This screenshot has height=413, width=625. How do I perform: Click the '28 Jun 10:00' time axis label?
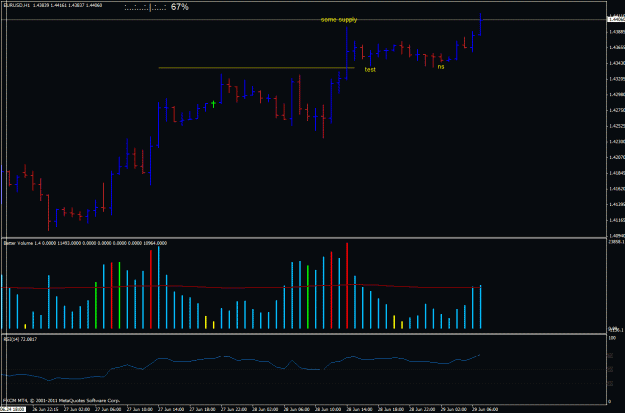tap(328, 409)
